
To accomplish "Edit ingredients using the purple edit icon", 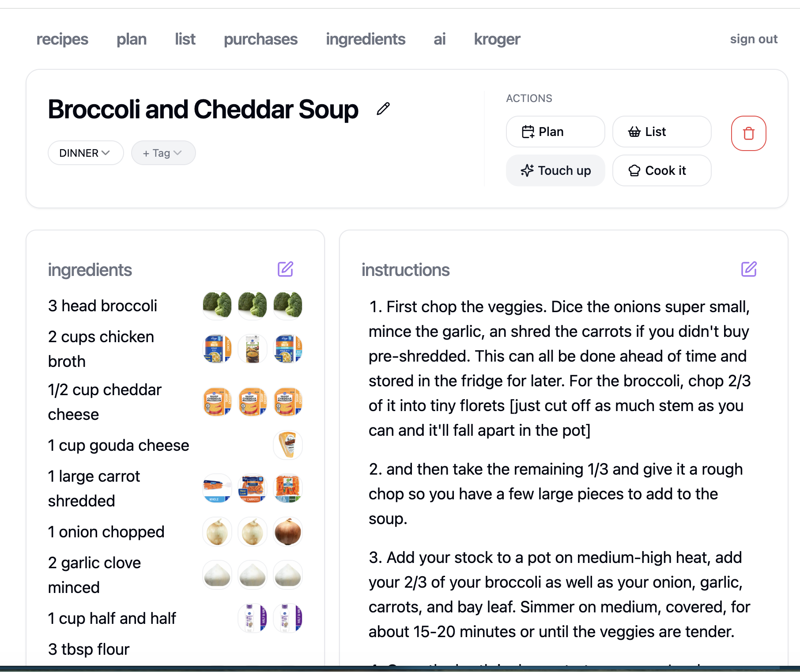I will [x=285, y=269].
